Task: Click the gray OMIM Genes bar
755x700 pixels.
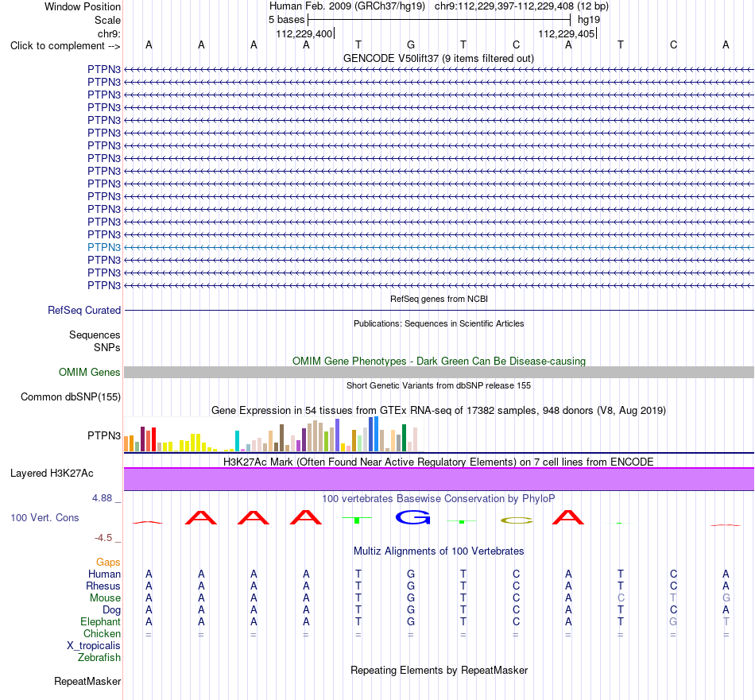Action: [439, 372]
